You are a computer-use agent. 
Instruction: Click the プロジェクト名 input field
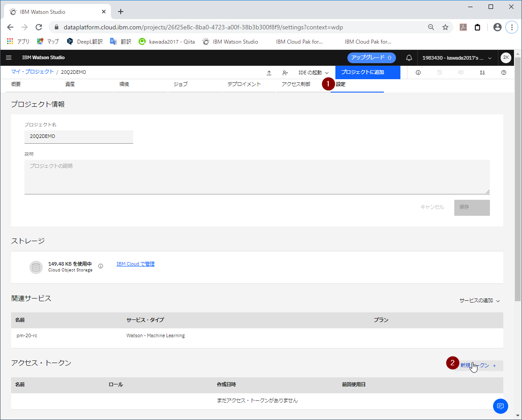pos(78,136)
